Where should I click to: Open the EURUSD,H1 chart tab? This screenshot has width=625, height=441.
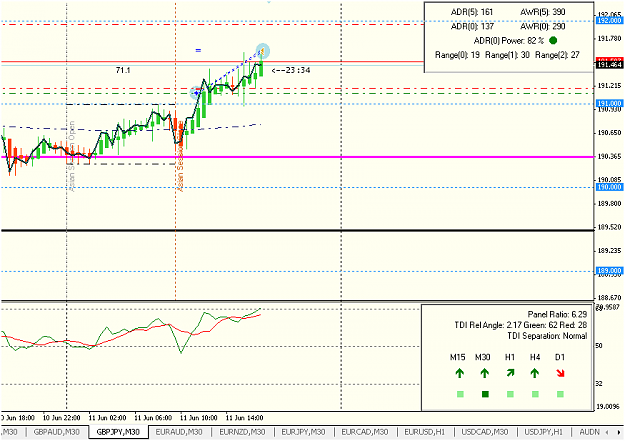tap(425, 432)
